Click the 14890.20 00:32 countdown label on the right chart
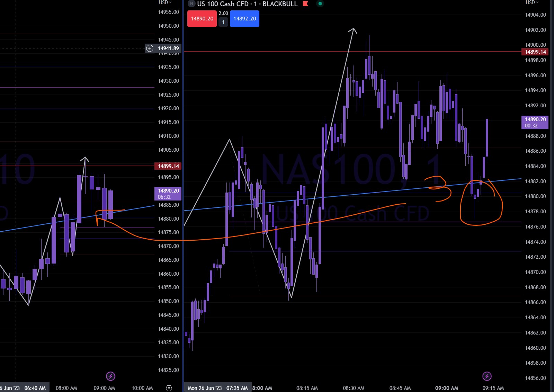554x392 pixels. (x=535, y=123)
